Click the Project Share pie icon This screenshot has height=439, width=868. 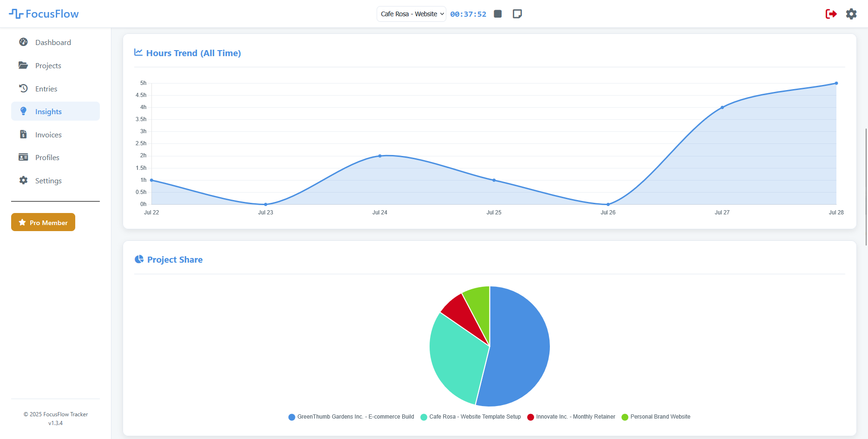(139, 259)
